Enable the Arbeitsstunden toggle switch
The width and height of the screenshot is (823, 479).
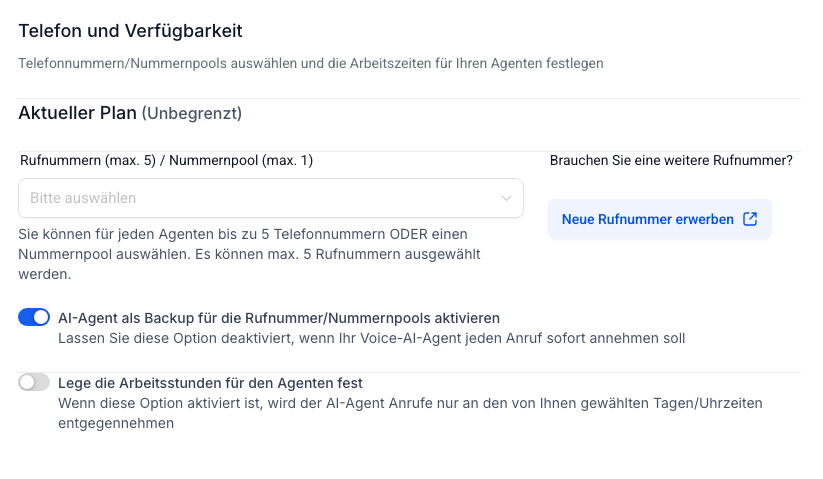(x=34, y=382)
